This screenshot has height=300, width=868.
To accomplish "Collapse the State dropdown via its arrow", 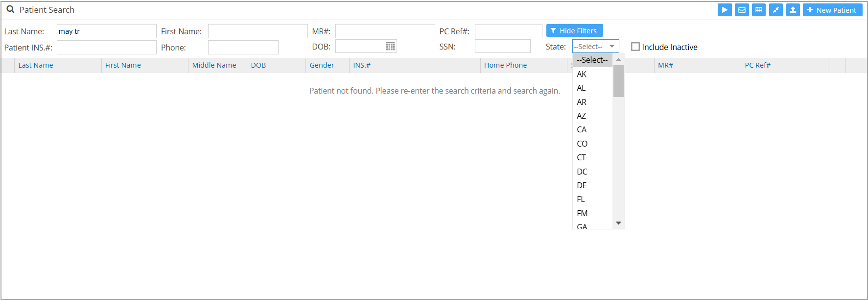I will point(612,47).
